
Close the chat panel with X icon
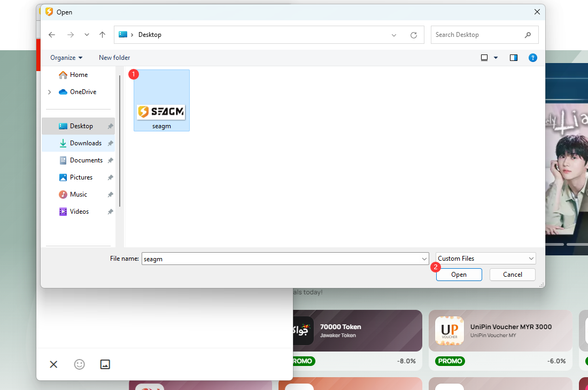point(53,364)
